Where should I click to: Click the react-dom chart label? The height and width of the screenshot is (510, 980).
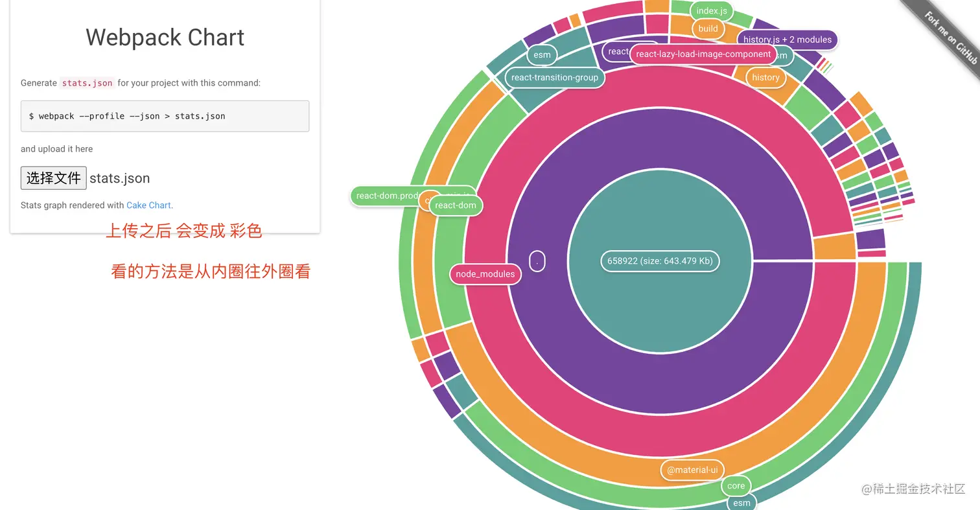point(456,205)
